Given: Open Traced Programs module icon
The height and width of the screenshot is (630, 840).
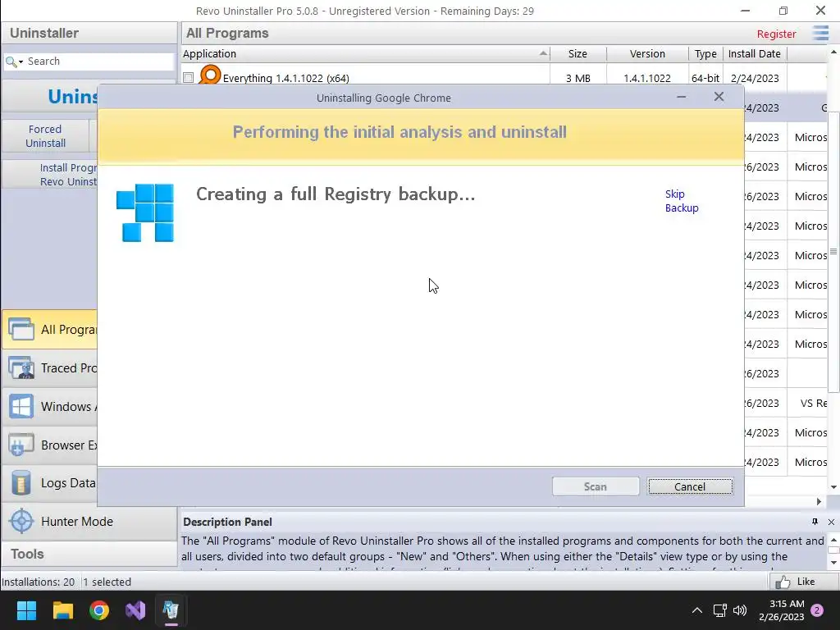Looking at the screenshot, I should tap(21, 367).
